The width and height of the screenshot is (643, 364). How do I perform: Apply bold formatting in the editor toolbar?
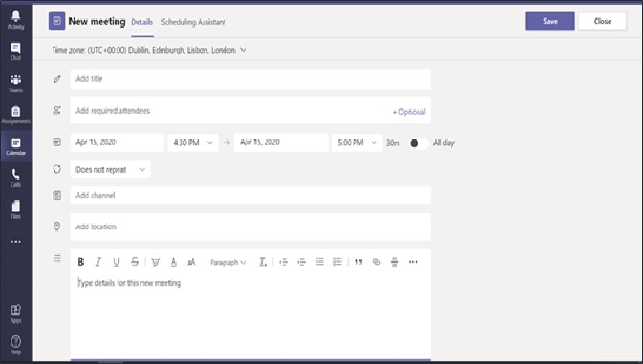[81, 262]
